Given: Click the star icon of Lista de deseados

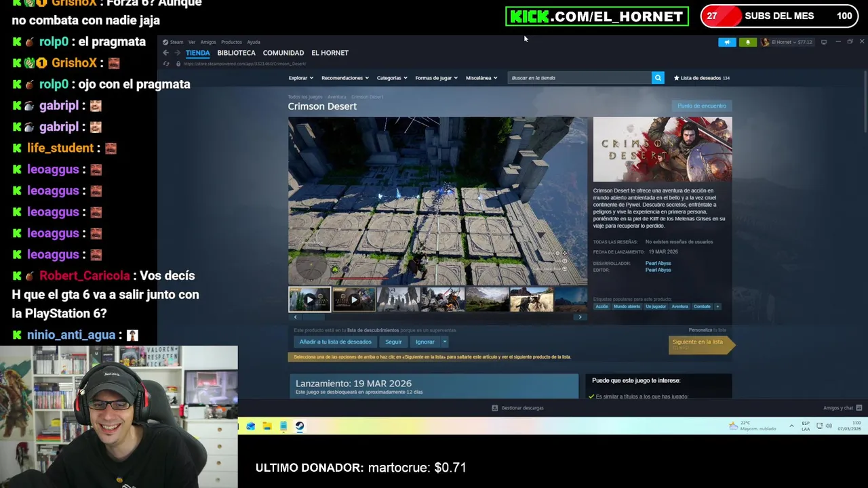Looking at the screenshot, I should [x=676, y=78].
